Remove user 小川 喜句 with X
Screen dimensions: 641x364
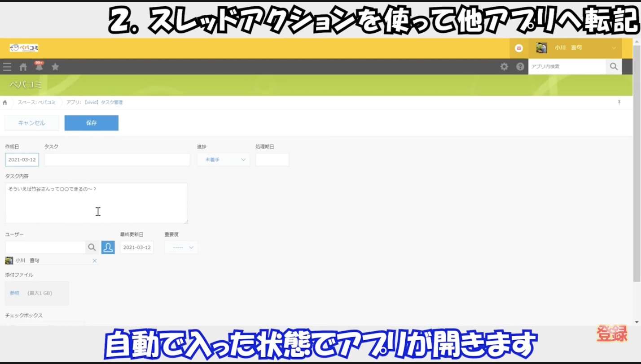(95, 261)
